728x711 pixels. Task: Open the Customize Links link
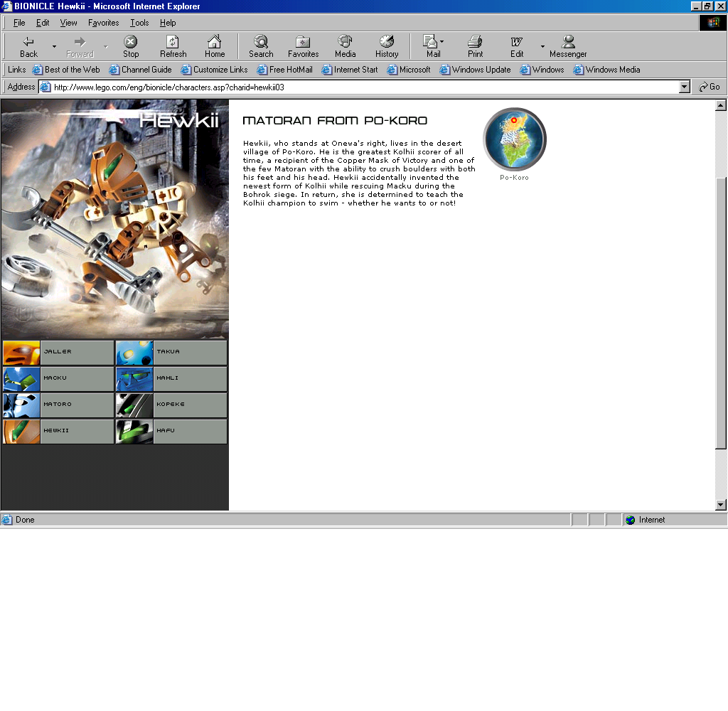click(214, 70)
